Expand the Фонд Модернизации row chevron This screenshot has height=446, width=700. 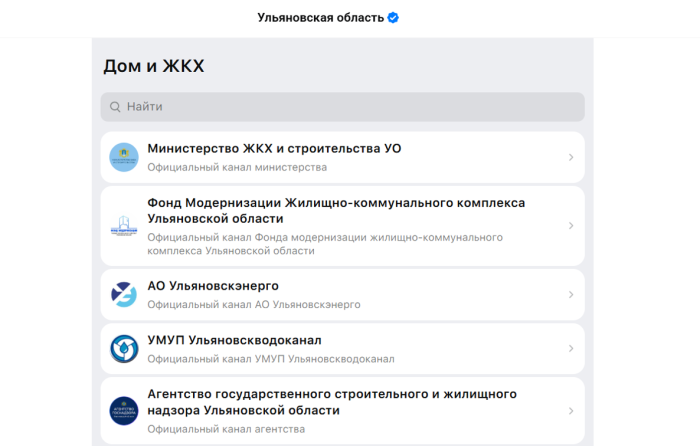tap(571, 226)
